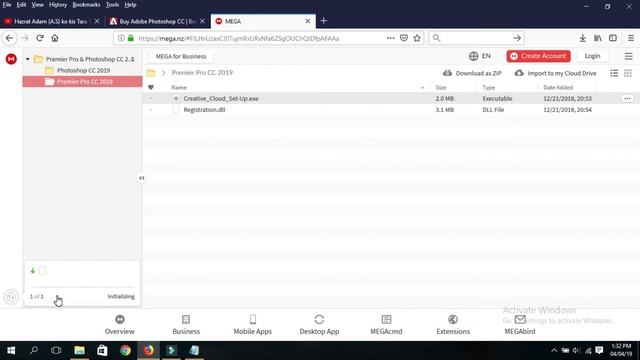Sort by the Size column header
The width and height of the screenshot is (640, 360).
pyautogui.click(x=441, y=88)
